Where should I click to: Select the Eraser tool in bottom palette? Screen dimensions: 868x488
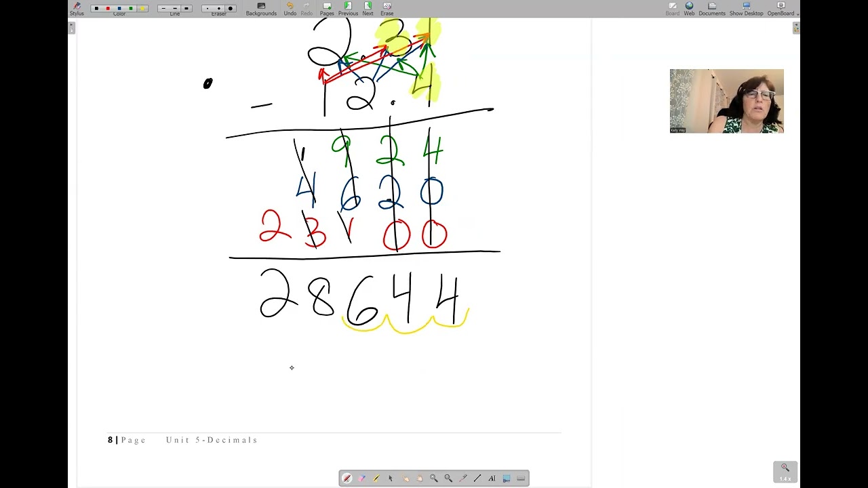point(361,479)
